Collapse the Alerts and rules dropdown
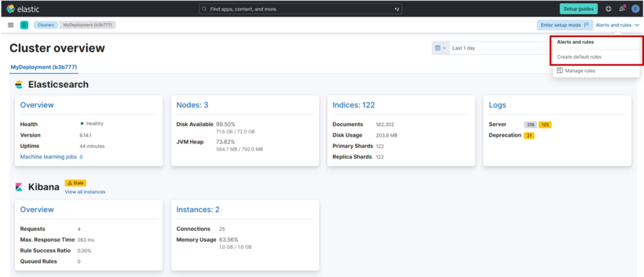The image size is (644, 277). 617,25
